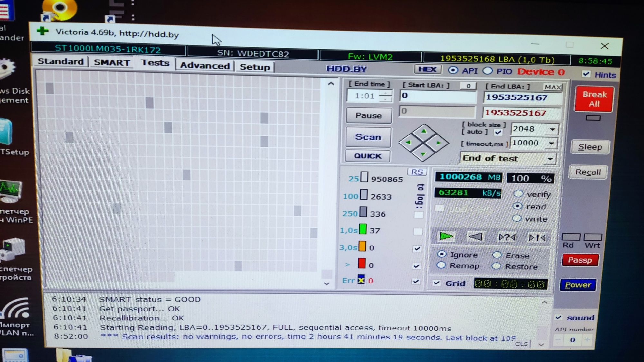Click the red slow block color swatch
The height and width of the screenshot is (362, 644).
click(x=362, y=263)
